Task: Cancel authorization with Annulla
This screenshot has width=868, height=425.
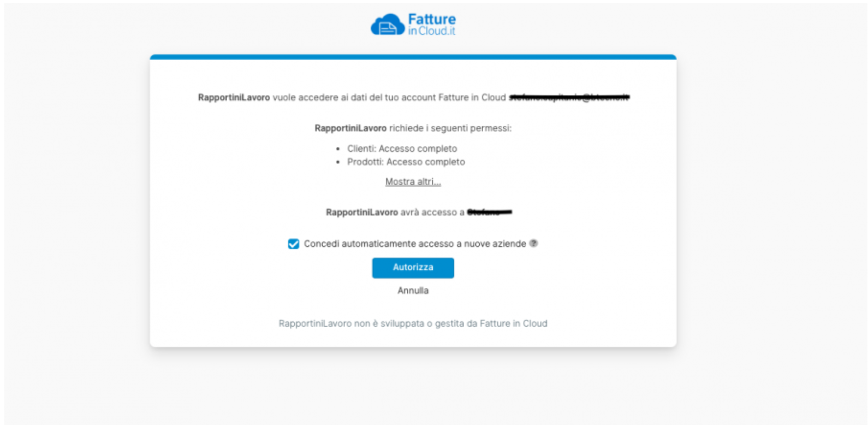Action: [x=413, y=291]
